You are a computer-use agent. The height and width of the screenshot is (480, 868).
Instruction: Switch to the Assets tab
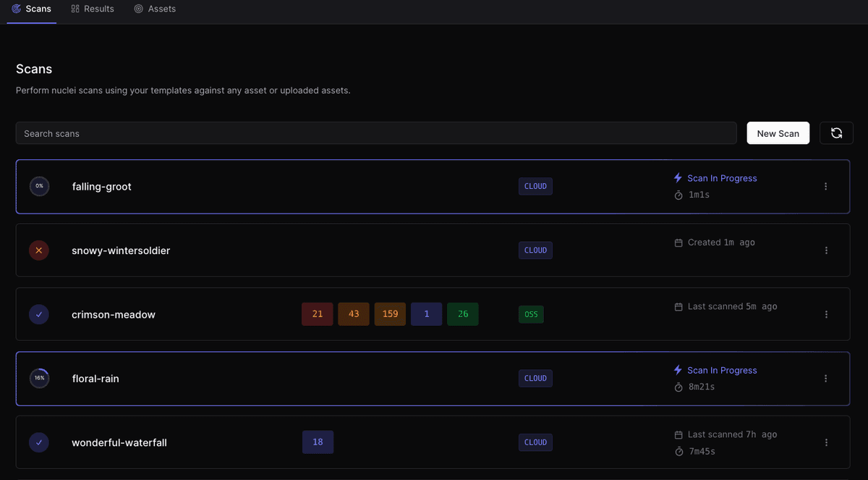155,9
